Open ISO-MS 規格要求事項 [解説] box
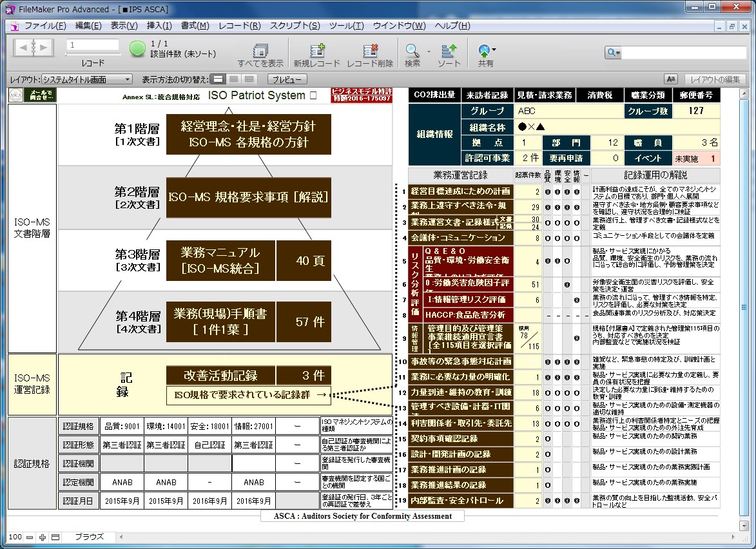Viewport: 756px width, 549px height. click(x=248, y=197)
